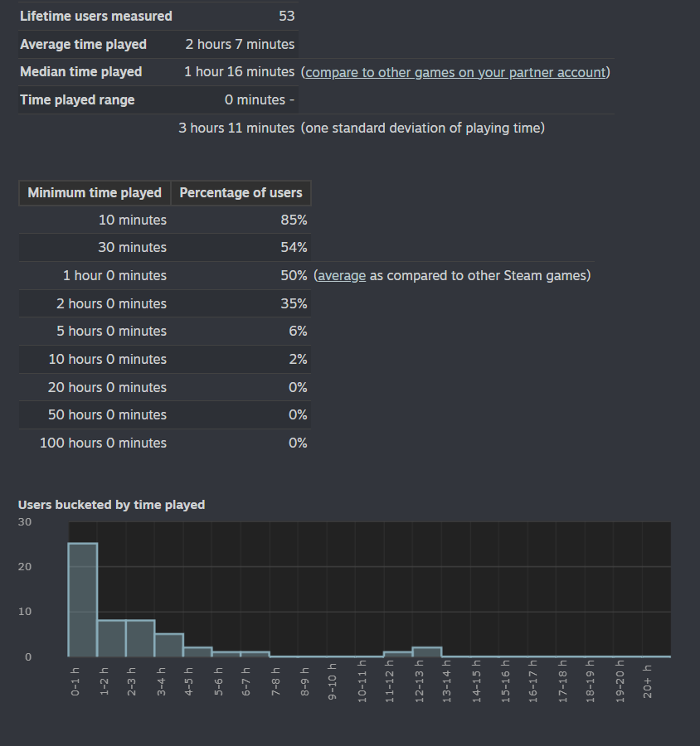Click the "Percentage of users" column header
700x746 pixels.
coord(241,193)
